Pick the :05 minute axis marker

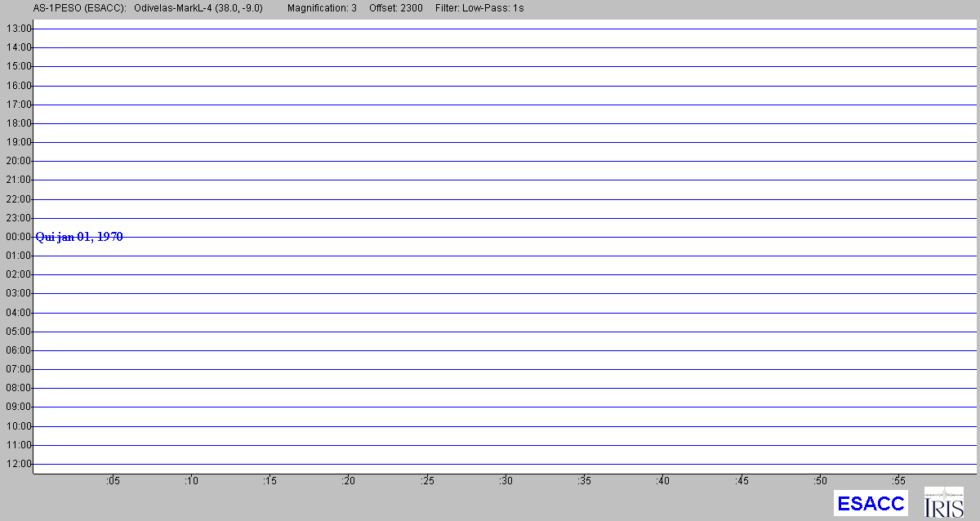tap(112, 481)
